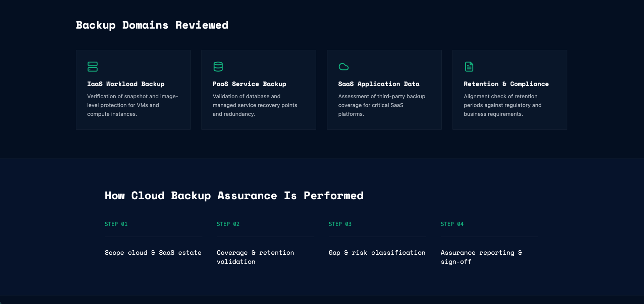Select the PaaS Service Backup card title
Viewport: 644px width, 304px height.
249,84
